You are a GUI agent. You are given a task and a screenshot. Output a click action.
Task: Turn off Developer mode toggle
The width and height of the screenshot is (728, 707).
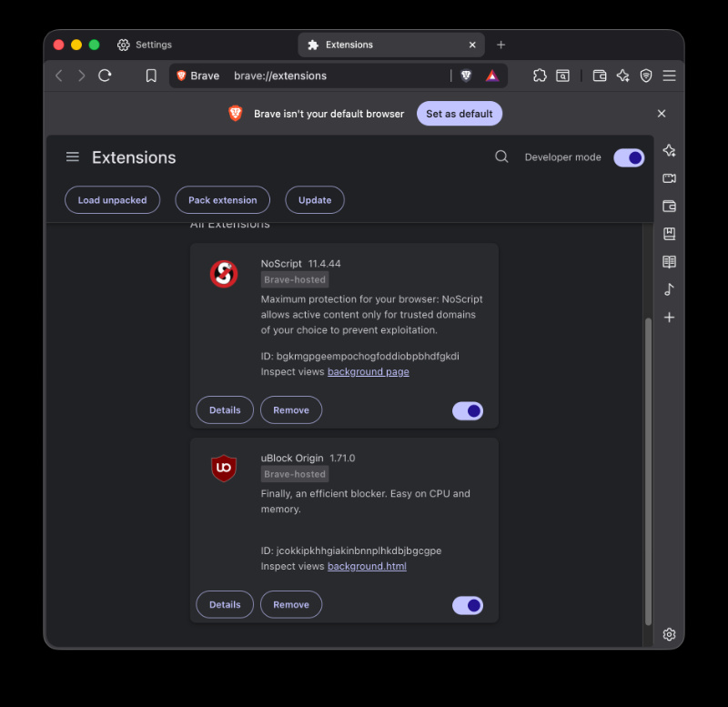pyautogui.click(x=629, y=157)
